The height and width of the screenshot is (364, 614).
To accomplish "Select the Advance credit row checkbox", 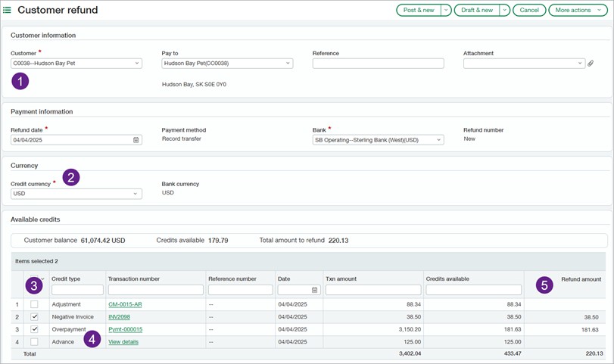I will point(34,342).
